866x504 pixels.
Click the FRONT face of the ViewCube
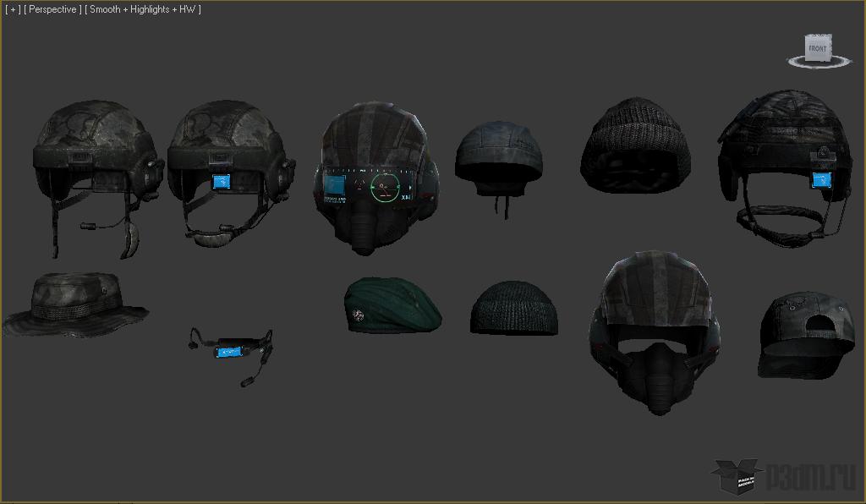click(x=818, y=48)
